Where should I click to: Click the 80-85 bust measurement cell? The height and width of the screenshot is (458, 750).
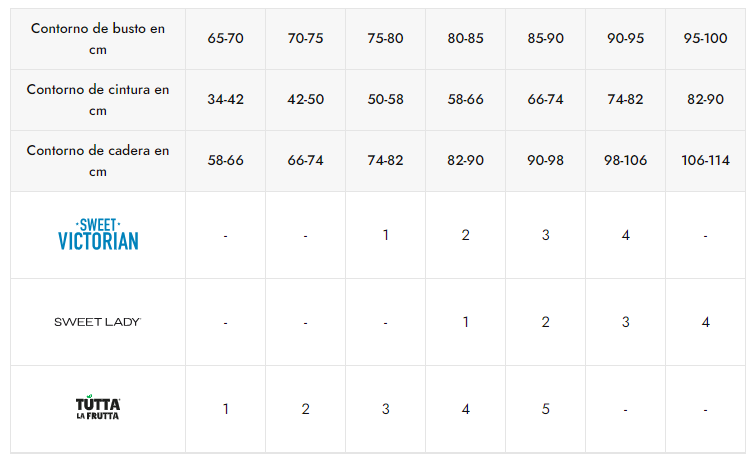pos(465,39)
